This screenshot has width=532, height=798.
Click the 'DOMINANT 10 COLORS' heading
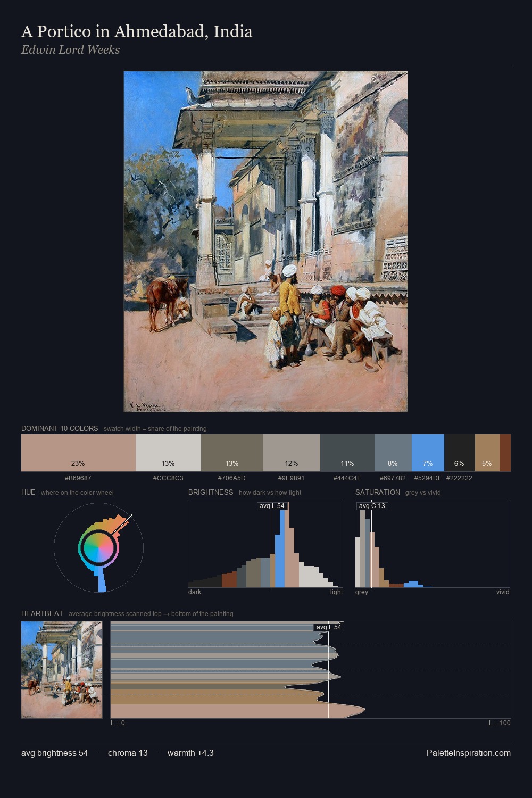click(x=60, y=428)
